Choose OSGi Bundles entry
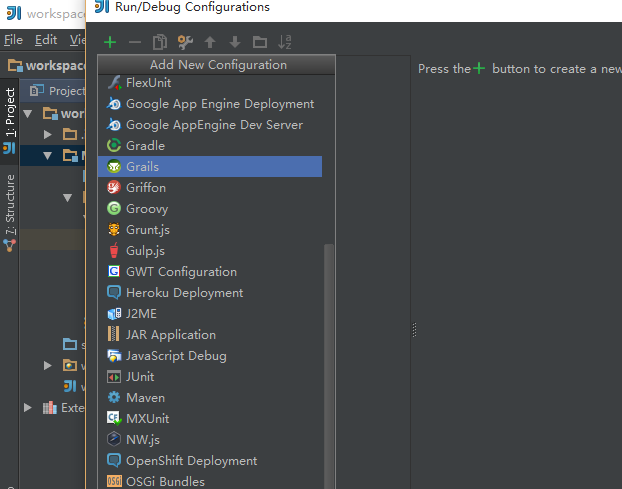Screen dimensions: 622x489 click(x=210, y=481)
